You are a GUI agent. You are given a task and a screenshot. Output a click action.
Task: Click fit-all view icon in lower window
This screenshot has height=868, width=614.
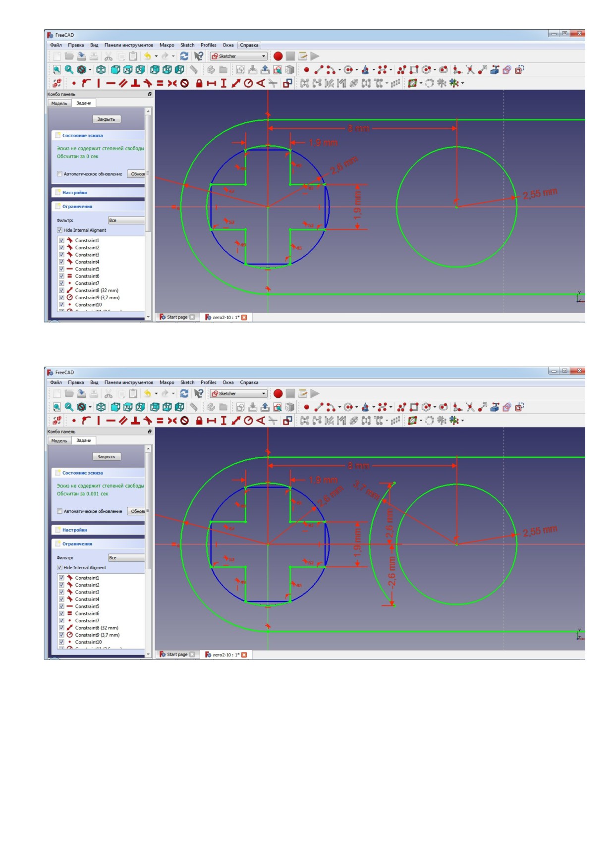56,407
